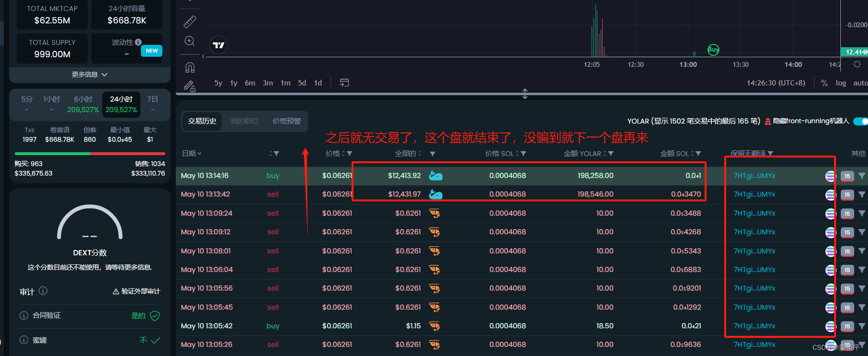Select the 5分 timeframe tab
This screenshot has height=356, width=868.
pyautogui.click(x=27, y=104)
